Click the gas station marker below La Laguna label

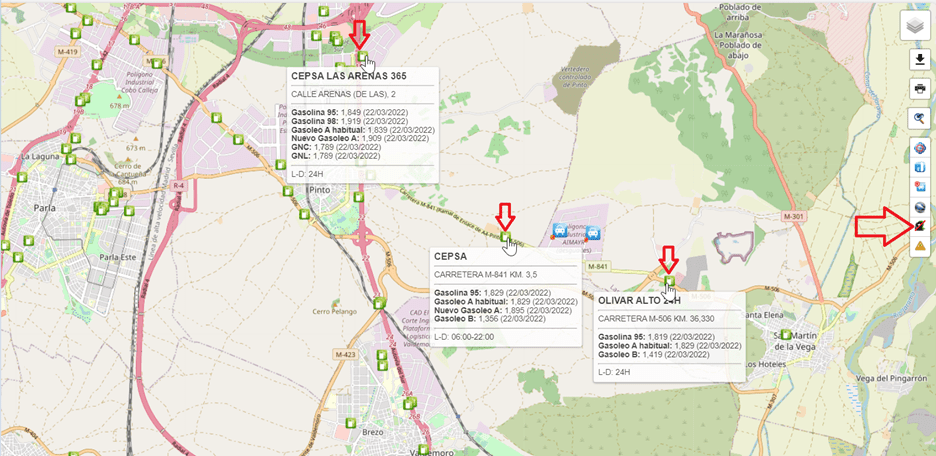tap(22, 177)
